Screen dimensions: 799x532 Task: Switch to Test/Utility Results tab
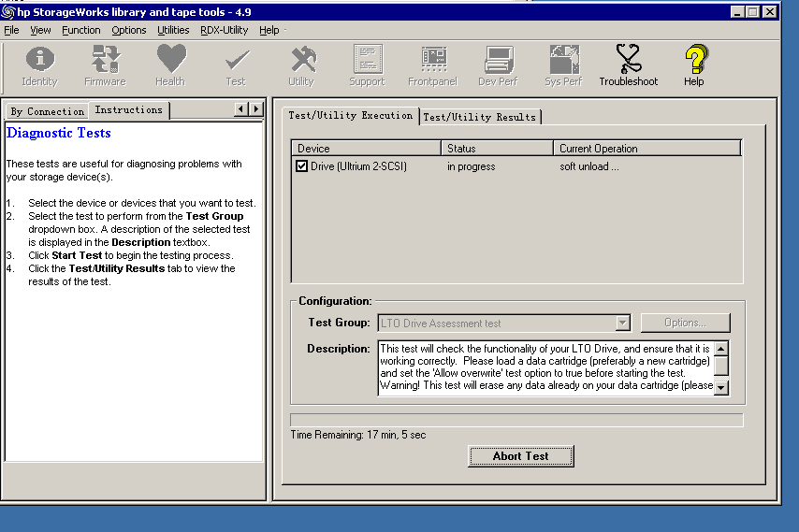480,117
